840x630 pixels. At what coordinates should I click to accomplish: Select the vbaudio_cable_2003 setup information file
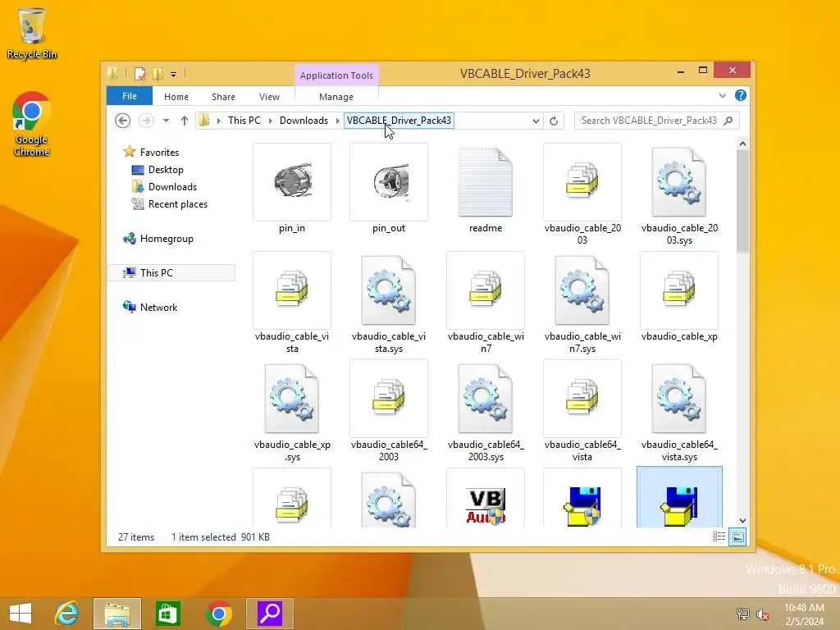[x=582, y=194]
